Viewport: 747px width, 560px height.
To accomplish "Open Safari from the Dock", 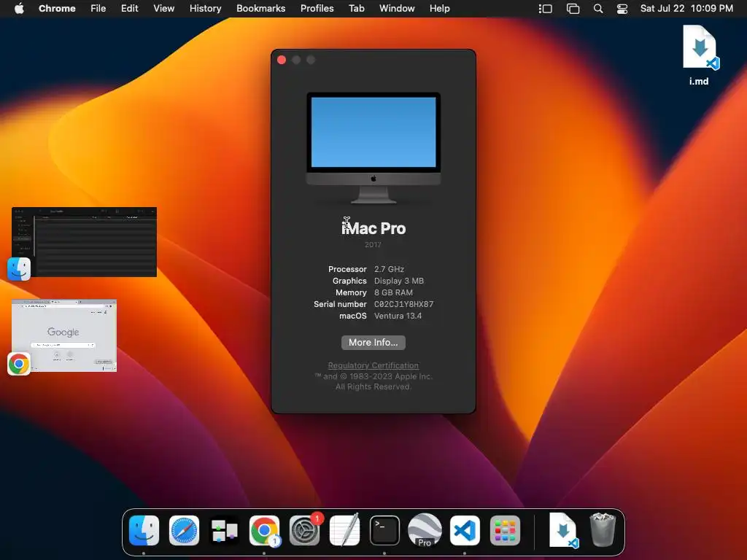I will click(x=184, y=531).
